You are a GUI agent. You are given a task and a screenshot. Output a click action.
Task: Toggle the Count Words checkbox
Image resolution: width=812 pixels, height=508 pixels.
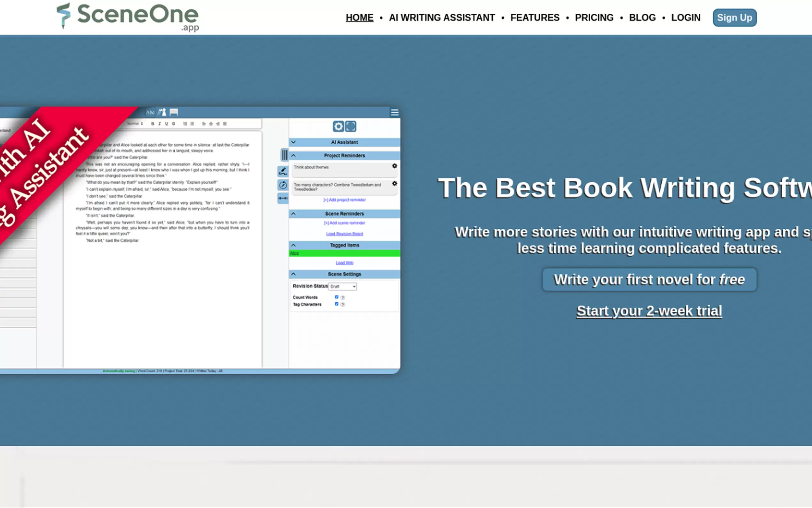coord(336,297)
